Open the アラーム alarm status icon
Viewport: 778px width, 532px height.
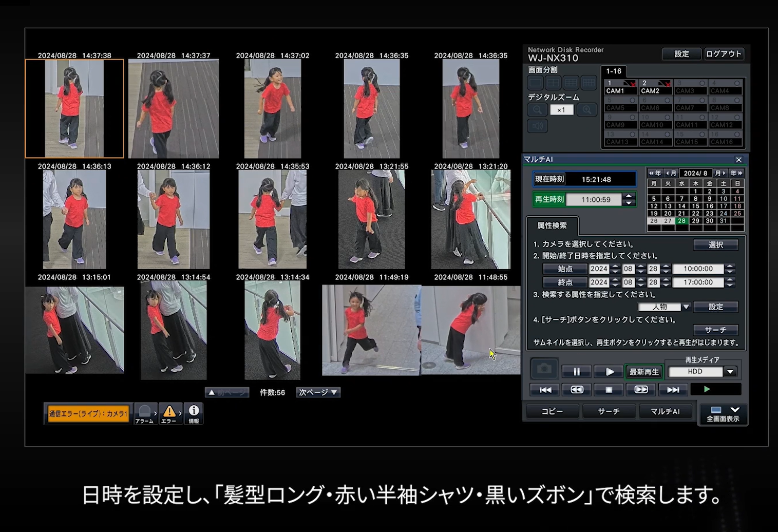pyautogui.click(x=145, y=413)
